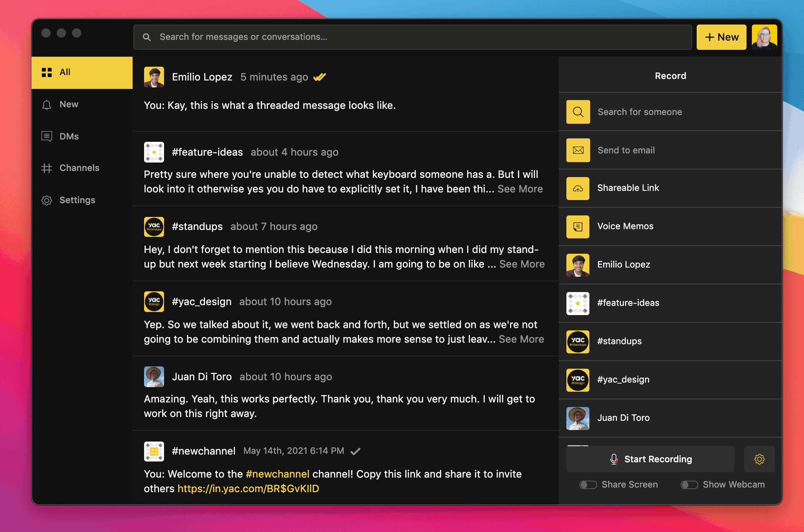Click #yac_design icon in feed

[154, 302]
